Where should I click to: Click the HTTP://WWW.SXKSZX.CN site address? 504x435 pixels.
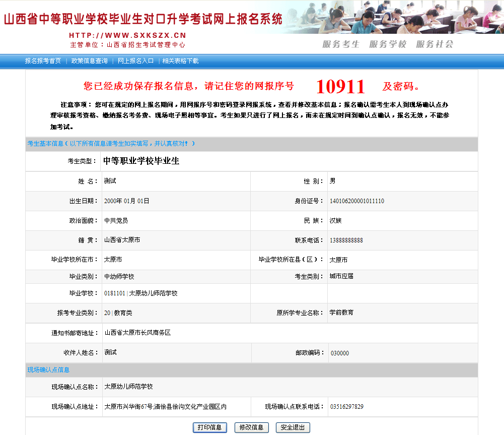pyautogui.click(x=127, y=35)
